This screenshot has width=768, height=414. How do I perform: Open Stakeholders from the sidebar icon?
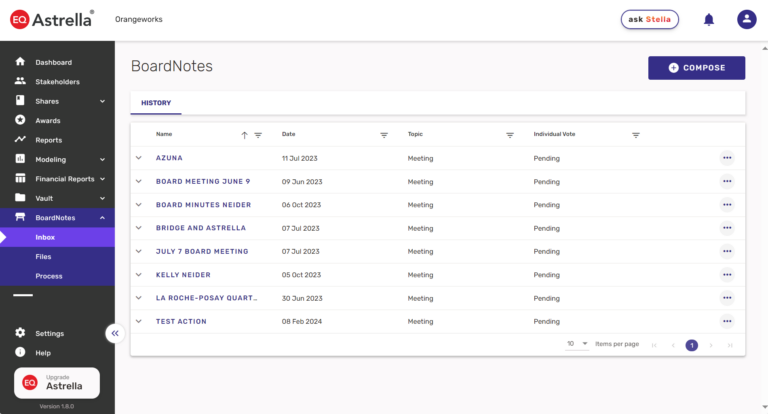[x=20, y=81]
